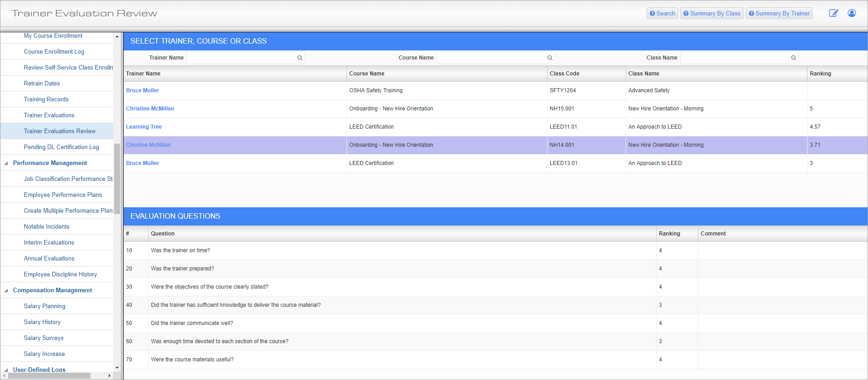Click sidebar horizontal scroll right arrow
868x380 pixels.
109,375
